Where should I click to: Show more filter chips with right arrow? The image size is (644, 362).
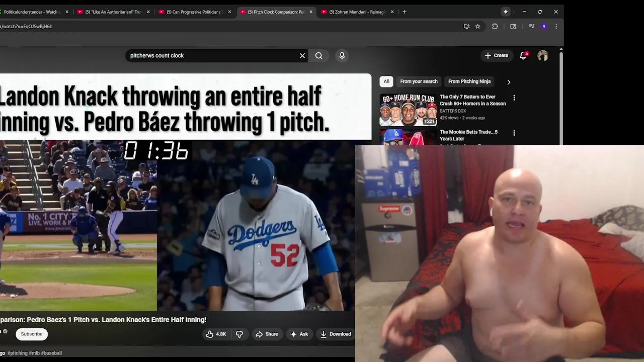coord(509,82)
